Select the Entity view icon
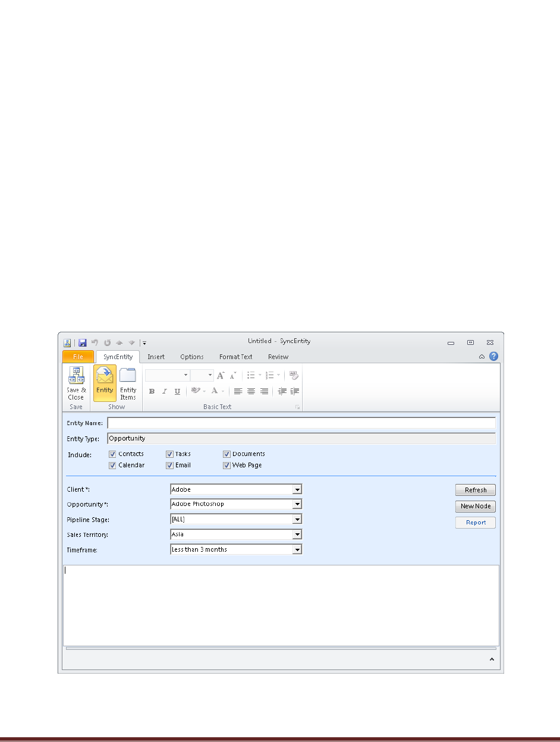Screen dimensions: 560x742 tap(105, 383)
